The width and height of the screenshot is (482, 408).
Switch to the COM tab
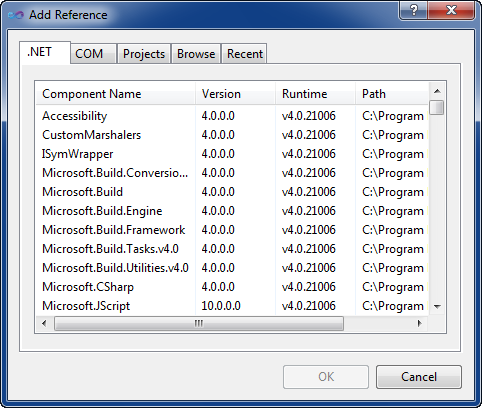[x=93, y=54]
